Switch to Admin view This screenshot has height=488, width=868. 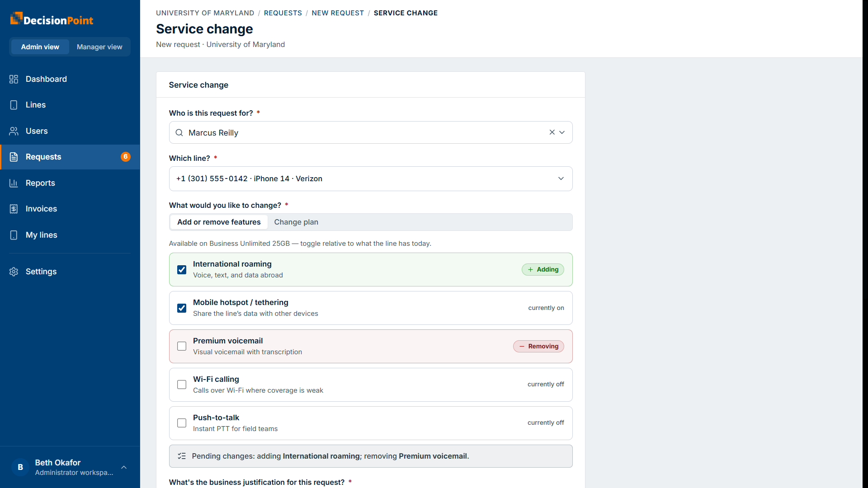pos(40,47)
